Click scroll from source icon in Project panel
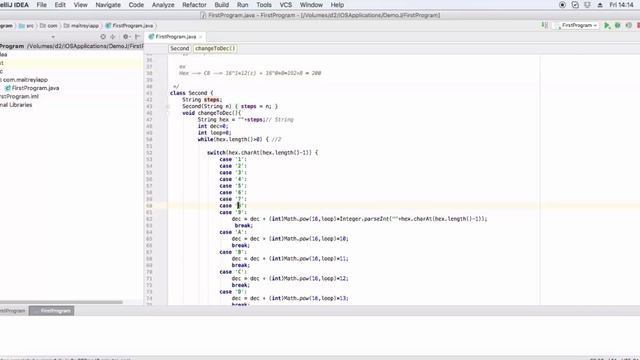The height and width of the screenshot is (360, 640). pyautogui.click(x=103, y=37)
